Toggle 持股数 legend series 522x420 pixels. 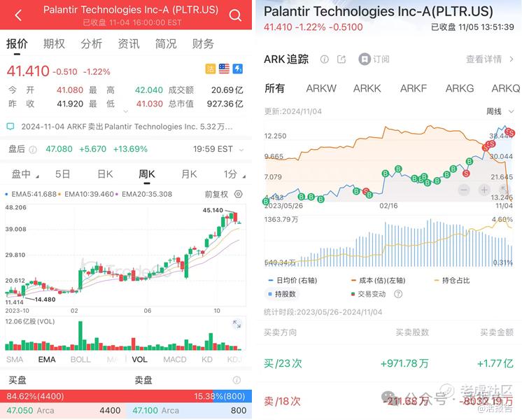(282, 294)
